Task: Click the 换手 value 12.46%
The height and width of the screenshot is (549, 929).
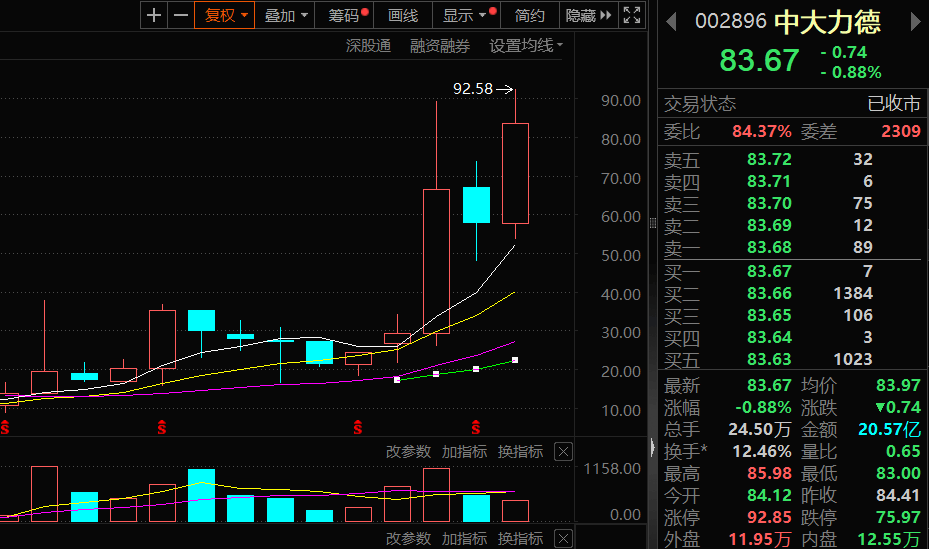Action: click(x=762, y=451)
